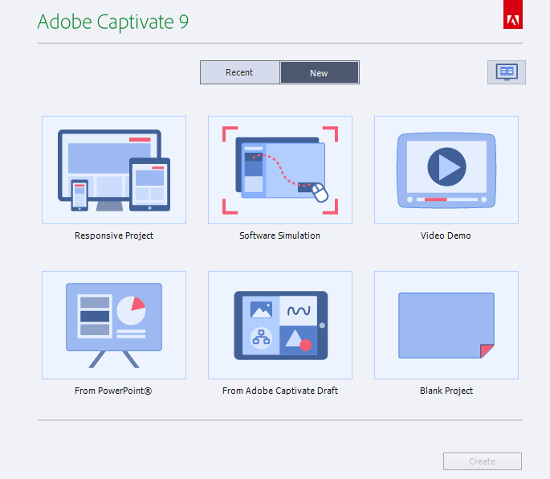
Task: Choose the Blank Project page icon
Action: click(x=447, y=325)
